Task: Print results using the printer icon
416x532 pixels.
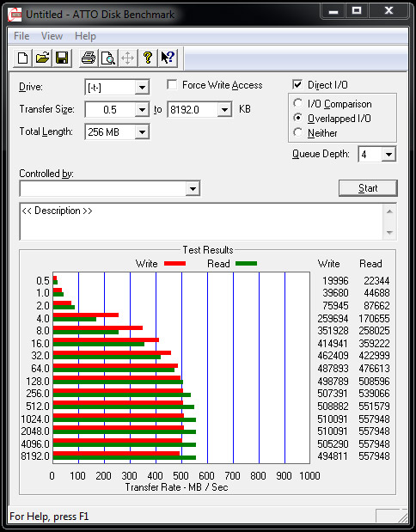Action: tap(89, 58)
